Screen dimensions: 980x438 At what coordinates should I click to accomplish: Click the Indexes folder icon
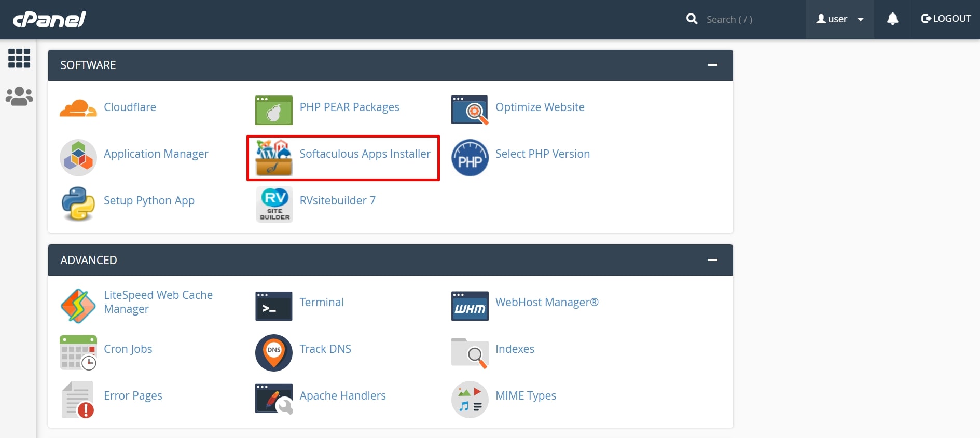pyautogui.click(x=470, y=353)
